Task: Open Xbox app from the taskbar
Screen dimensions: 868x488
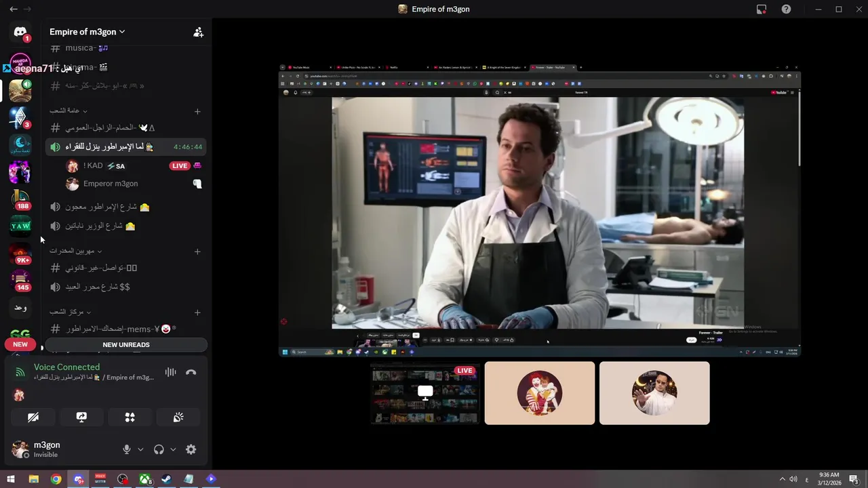Action: click(x=145, y=479)
